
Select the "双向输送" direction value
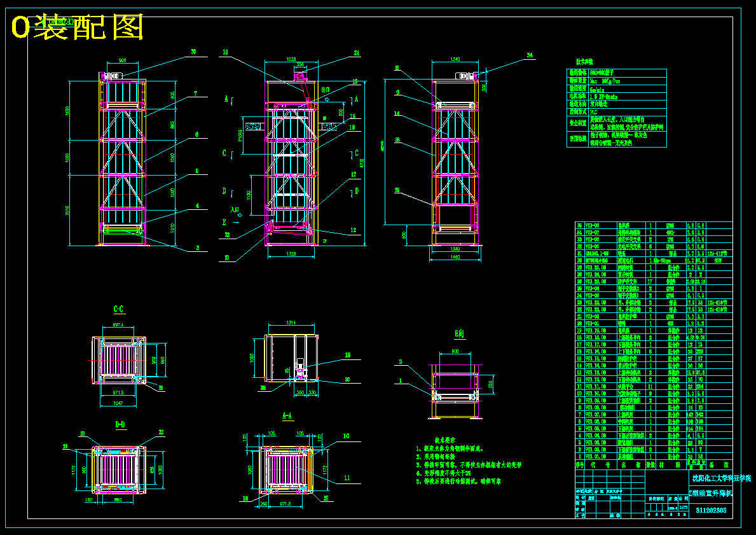[598, 104]
